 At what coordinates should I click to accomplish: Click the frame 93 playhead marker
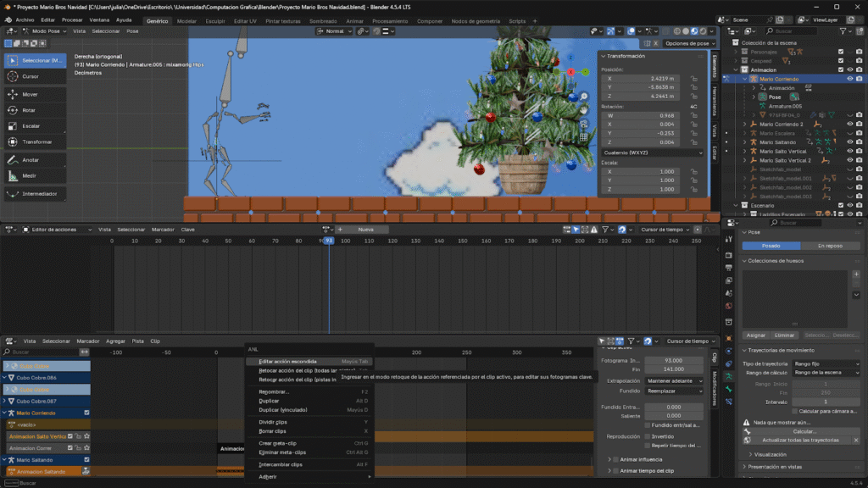[x=328, y=241]
